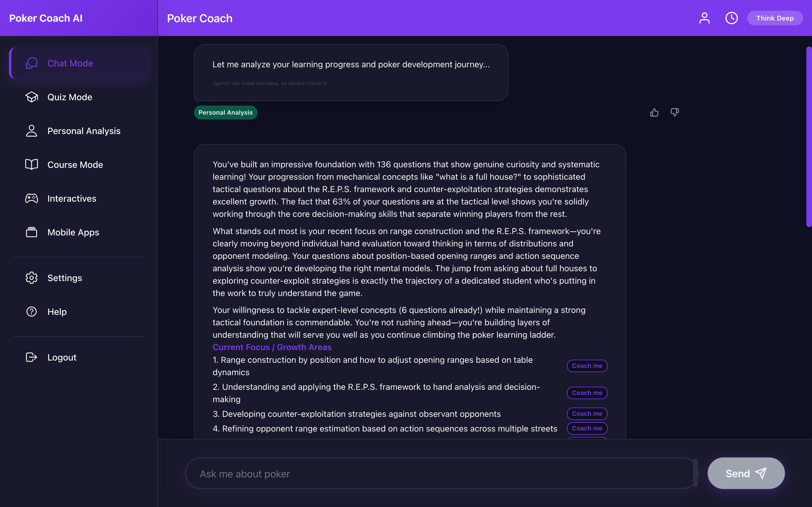Focus the 'Ask me about poker' input
The image size is (812, 507).
pyautogui.click(x=440, y=473)
